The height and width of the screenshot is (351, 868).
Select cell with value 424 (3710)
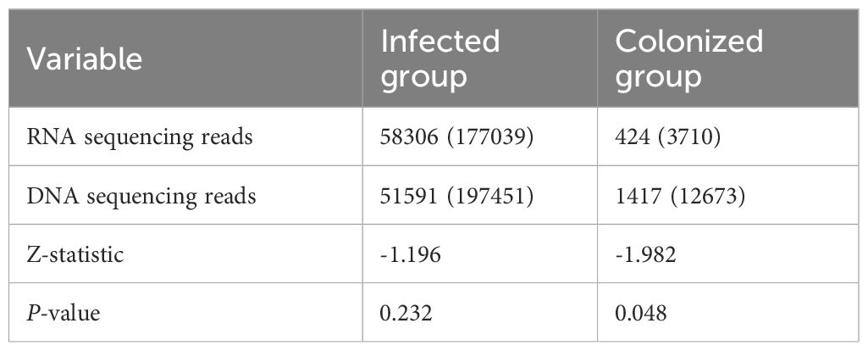(x=728, y=136)
